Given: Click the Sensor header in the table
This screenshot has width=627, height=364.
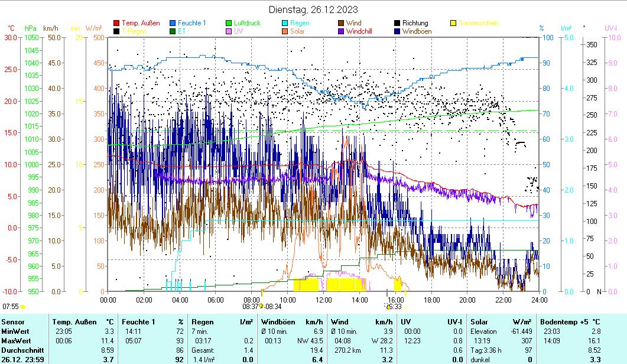Looking at the screenshot, I should coord(13,321).
